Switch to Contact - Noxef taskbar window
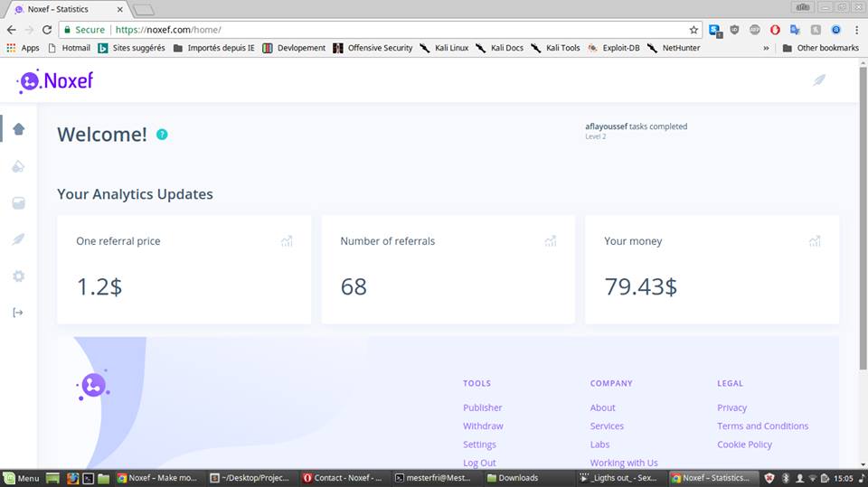This screenshot has width=868, height=487. 343,478
